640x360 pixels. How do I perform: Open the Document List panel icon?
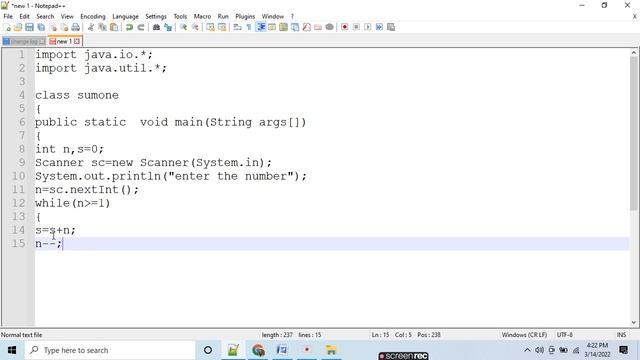[x=295, y=27]
